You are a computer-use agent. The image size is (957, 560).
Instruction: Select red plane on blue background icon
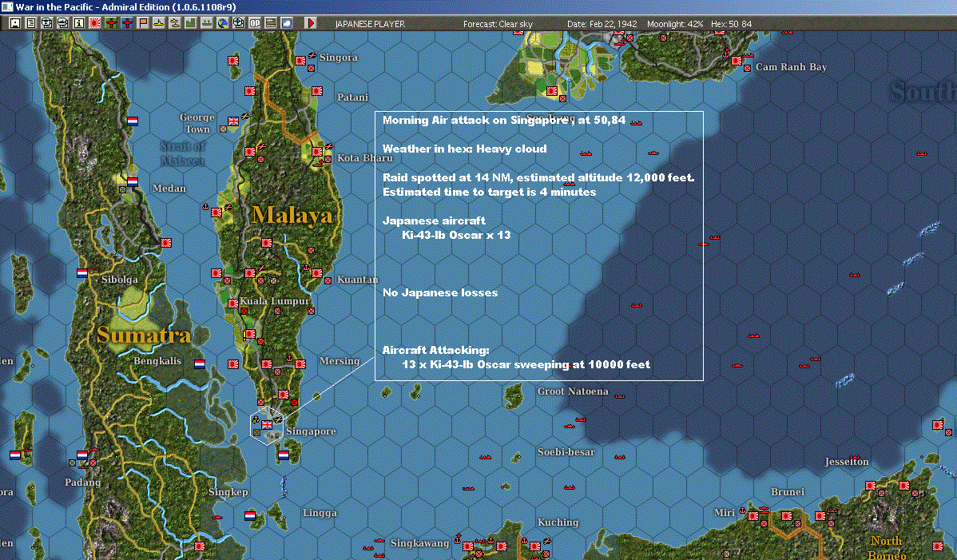pos(126,23)
